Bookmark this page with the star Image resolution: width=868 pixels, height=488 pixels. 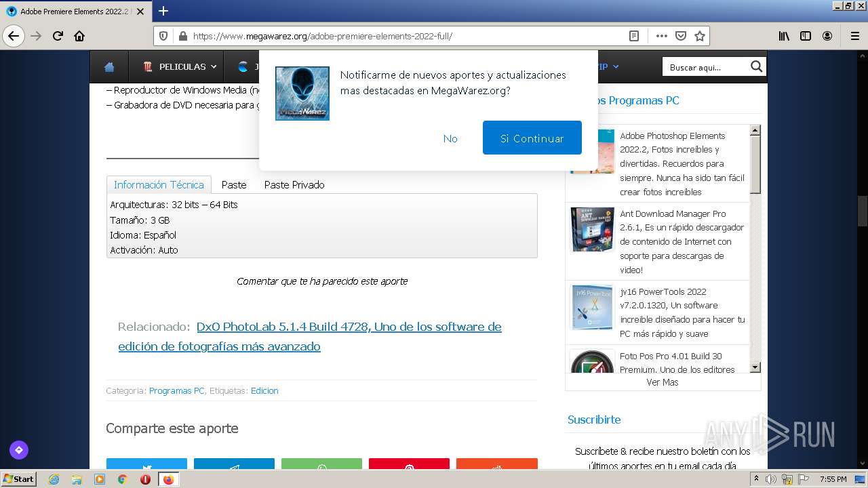point(700,36)
